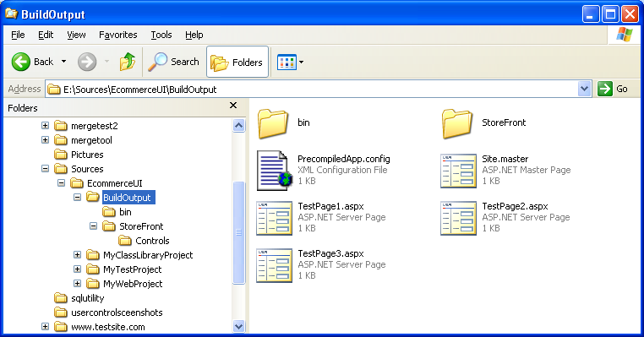
Task: Select EcommerceUI folder in tree
Action: [x=106, y=183]
